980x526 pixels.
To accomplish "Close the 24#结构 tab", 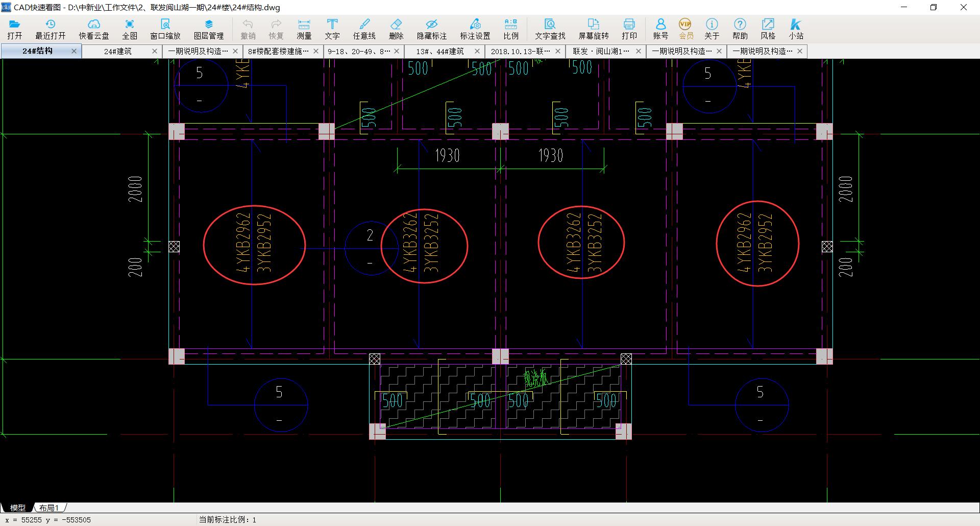I will 74,51.
